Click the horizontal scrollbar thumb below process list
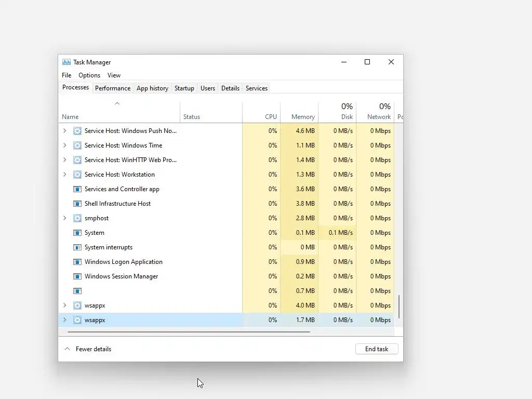 click(189, 332)
